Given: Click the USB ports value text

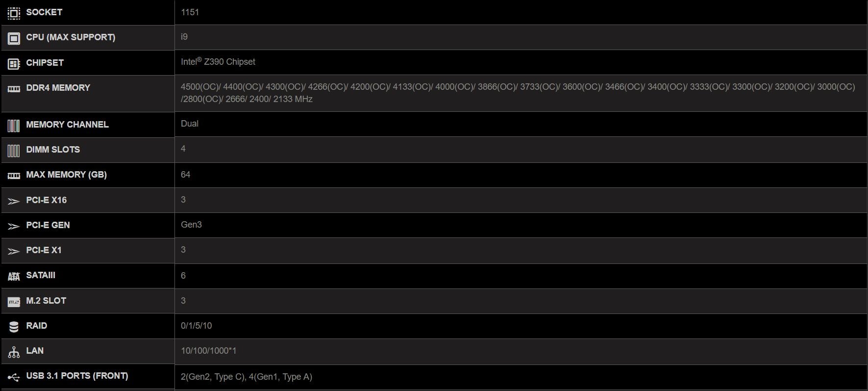Looking at the screenshot, I should [246, 377].
